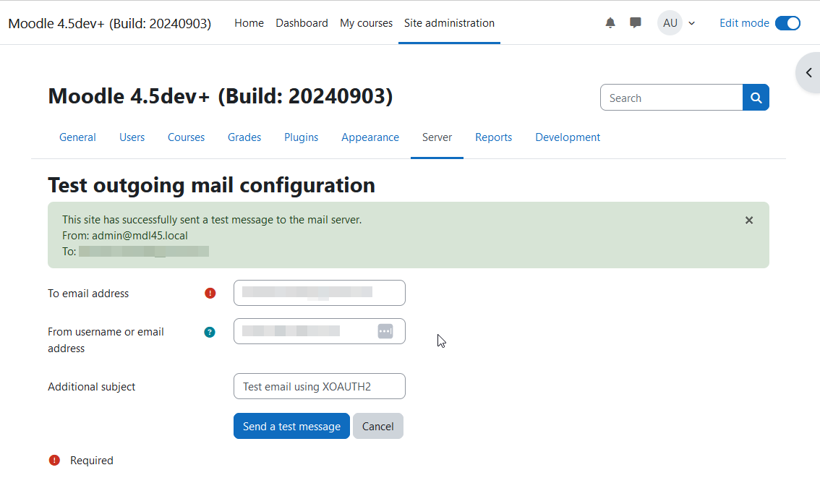Focus the To email address field

(320, 293)
